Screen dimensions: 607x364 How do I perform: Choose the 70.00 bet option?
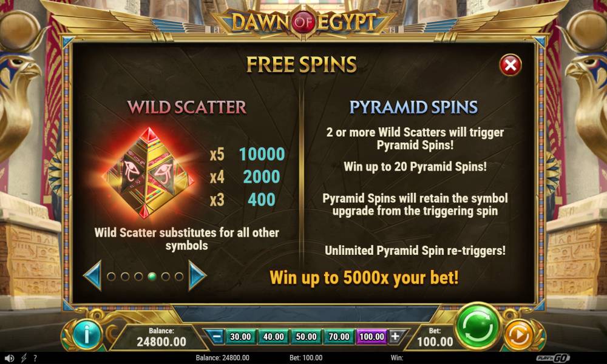pos(339,337)
